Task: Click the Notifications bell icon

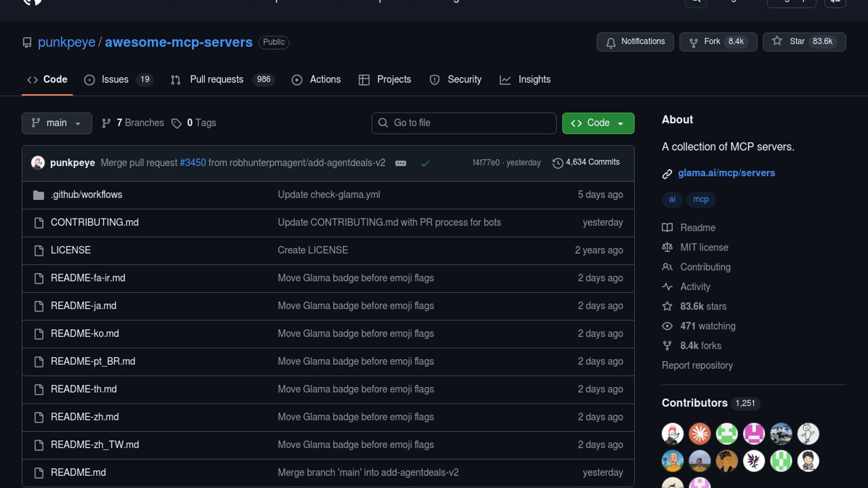Action: (611, 42)
